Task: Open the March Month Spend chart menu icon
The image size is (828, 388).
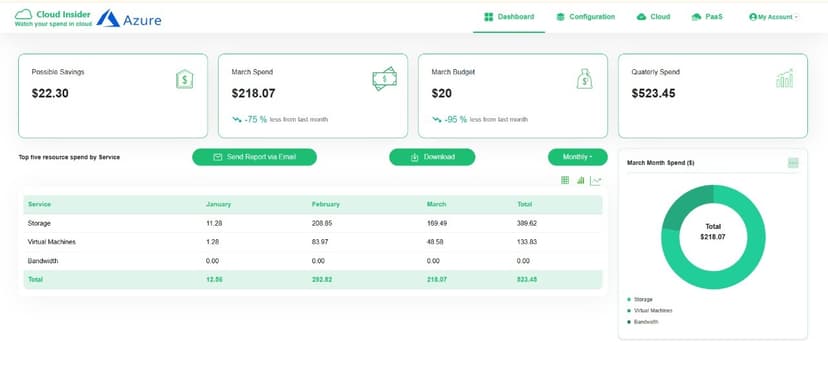Action: pyautogui.click(x=793, y=163)
